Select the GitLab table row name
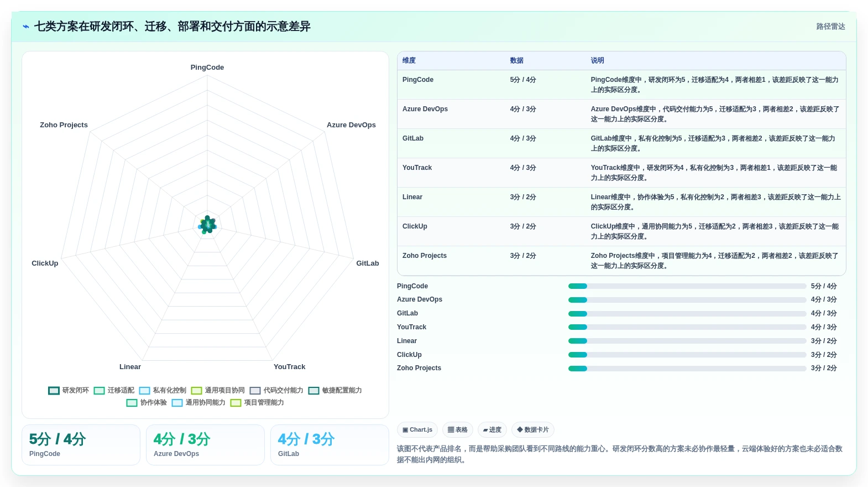Viewport: 868px width, 487px height. click(x=413, y=138)
